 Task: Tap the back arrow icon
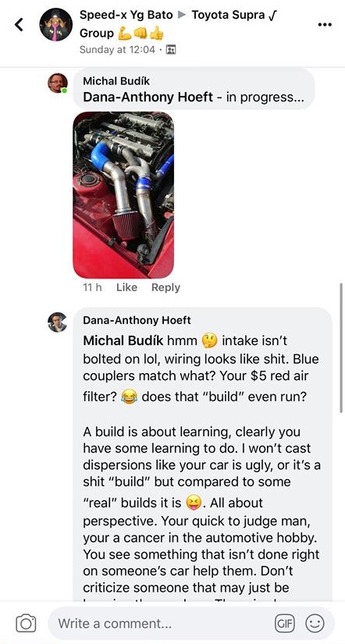(x=19, y=26)
